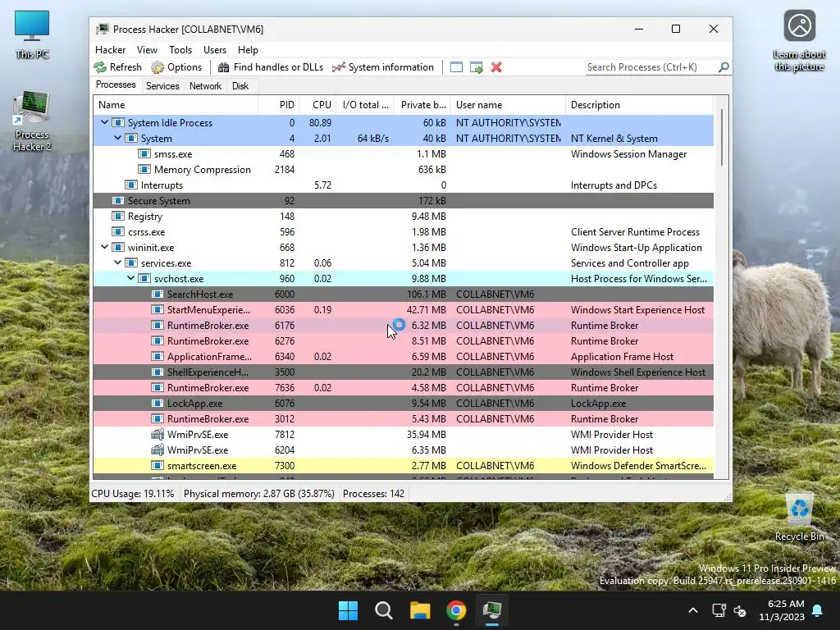Open the Help menu

(248, 50)
